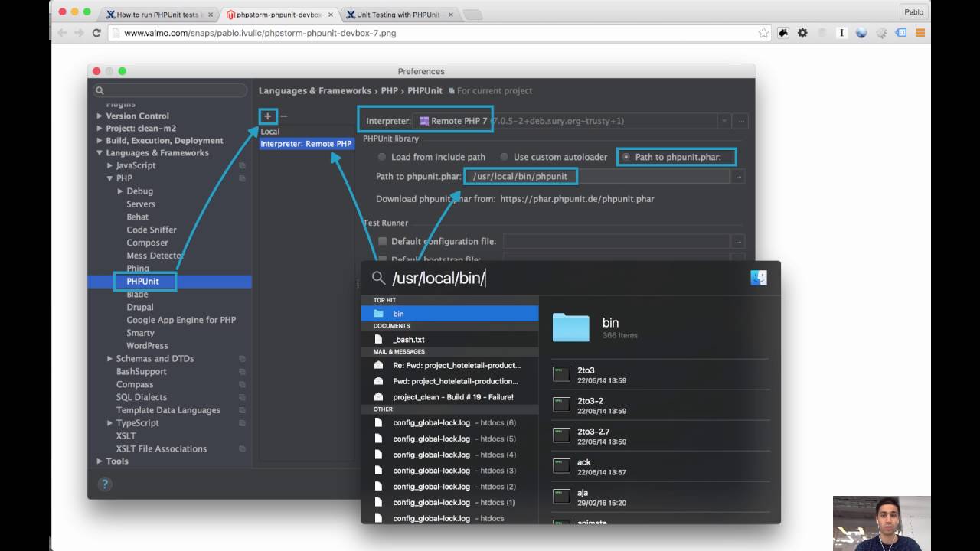Collapse the PHP tree node
Viewport: 980px width, 551px height.
(x=109, y=178)
